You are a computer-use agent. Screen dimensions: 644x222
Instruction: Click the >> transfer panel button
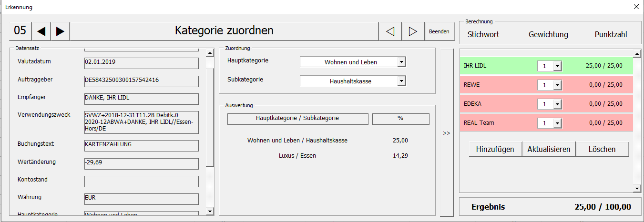point(447,133)
